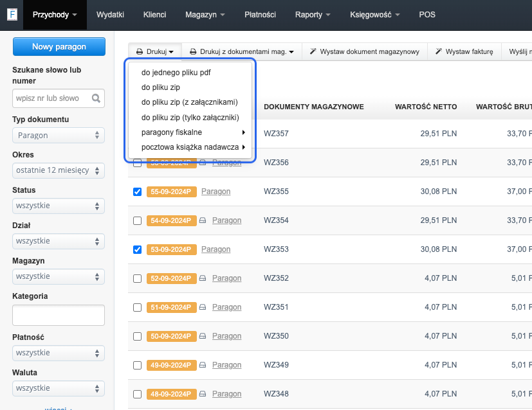Image resolution: width=532 pixels, height=410 pixels.
Task: Click printer icon in row 50-09-2024P
Action: (203, 336)
